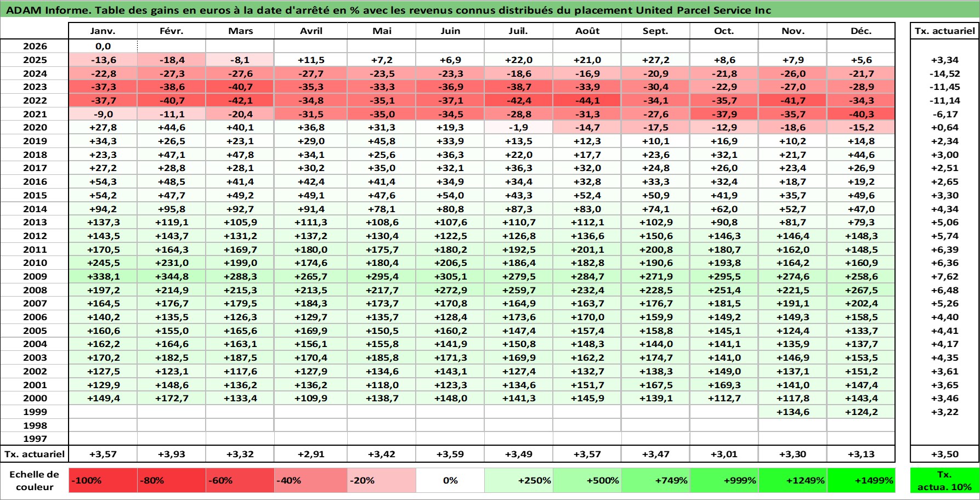Image resolution: width=980 pixels, height=500 pixels.
Task: Select the +47,8 cell in 2018 Mars
Action: (x=240, y=155)
